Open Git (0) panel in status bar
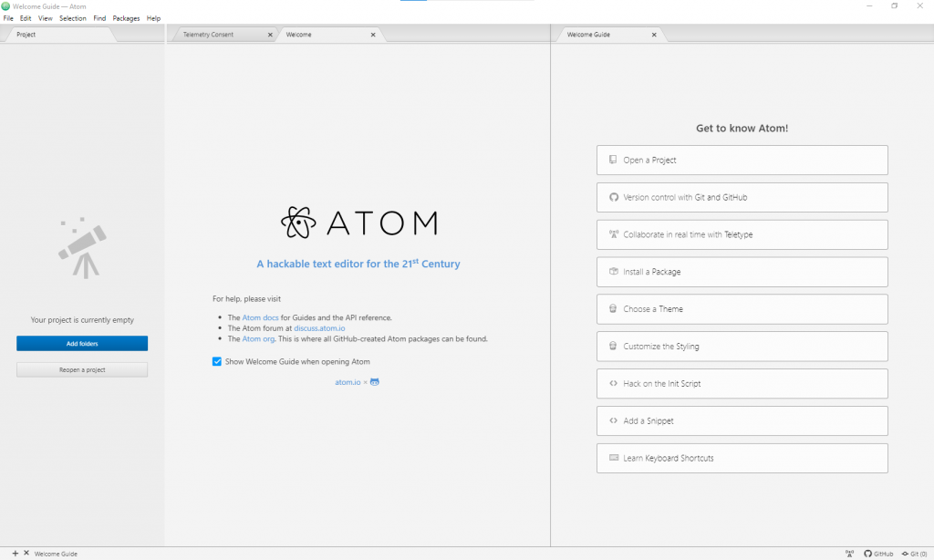 coord(914,554)
